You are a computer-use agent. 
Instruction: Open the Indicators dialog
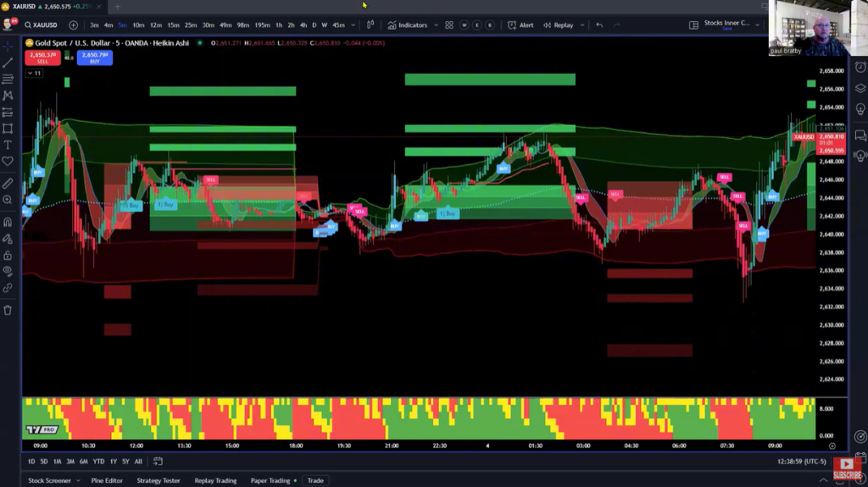tap(408, 25)
